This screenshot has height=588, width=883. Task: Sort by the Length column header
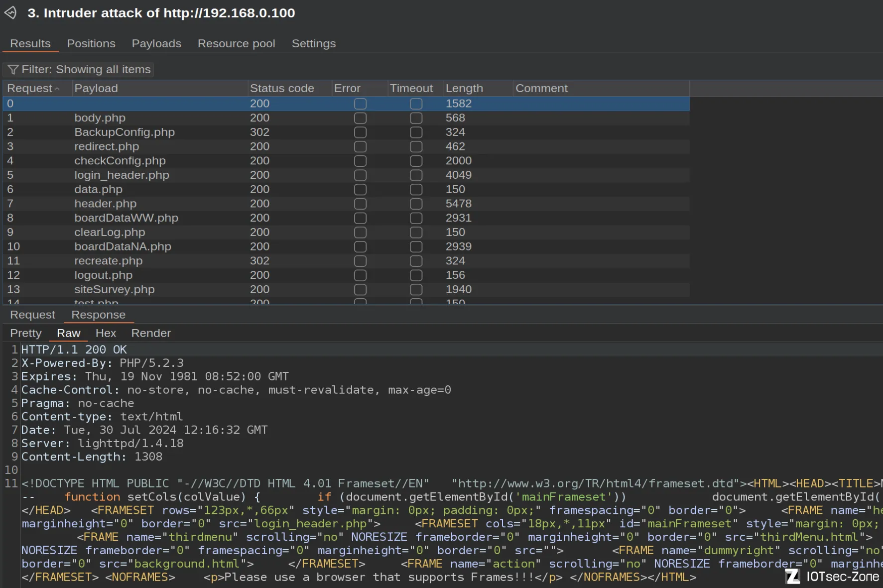coord(478,88)
